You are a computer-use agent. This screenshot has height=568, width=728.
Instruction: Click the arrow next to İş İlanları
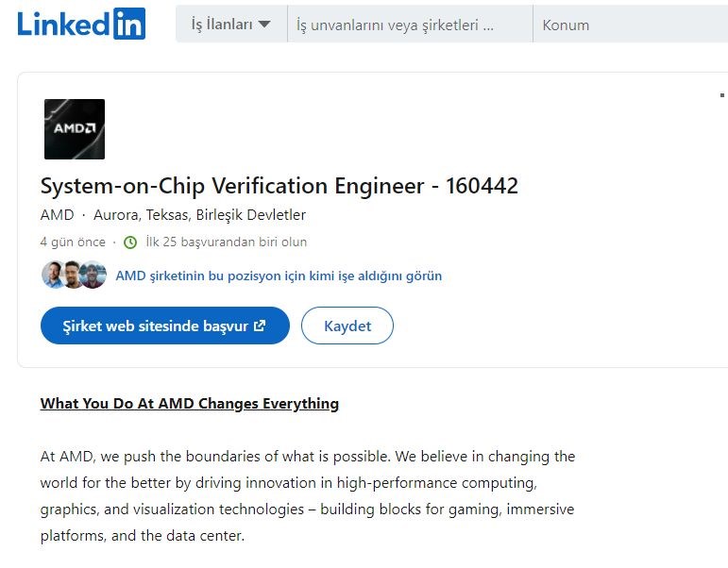(264, 25)
